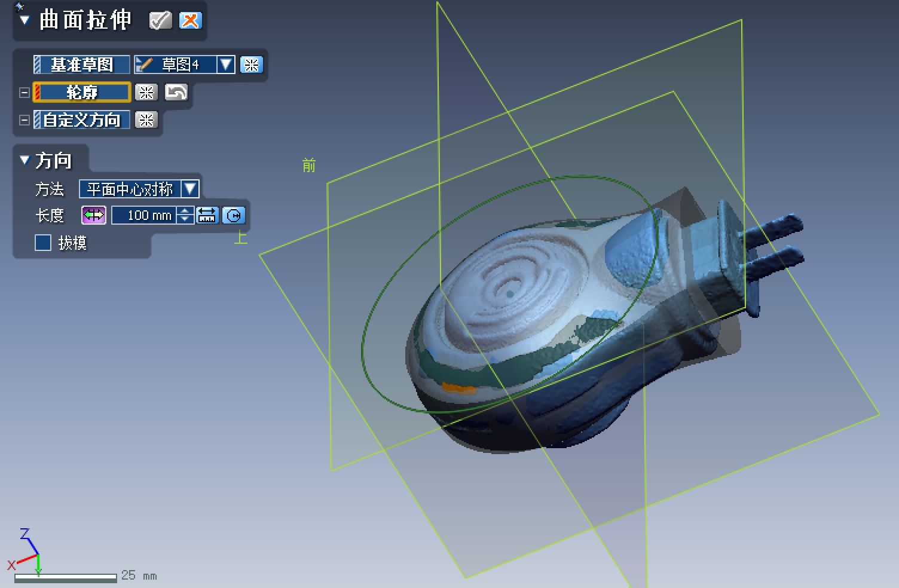The image size is (899, 588).
Task: Select the 基准草图 field
Action: [82, 65]
